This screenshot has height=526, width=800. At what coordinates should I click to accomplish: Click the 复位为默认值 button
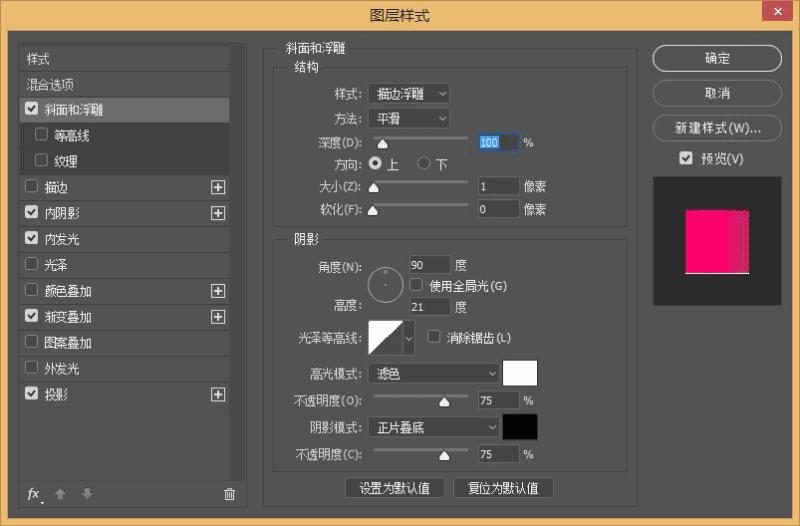click(x=503, y=488)
